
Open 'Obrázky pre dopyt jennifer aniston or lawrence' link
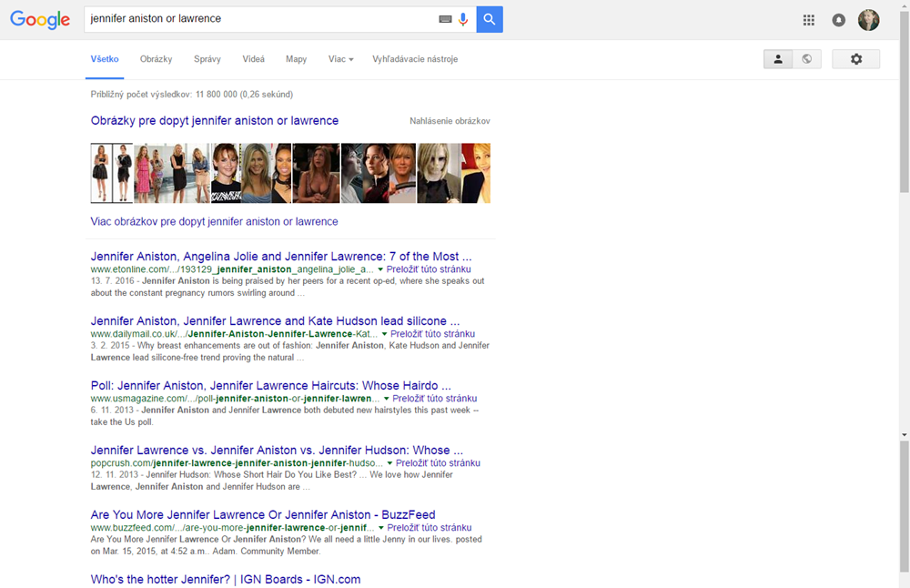click(215, 121)
